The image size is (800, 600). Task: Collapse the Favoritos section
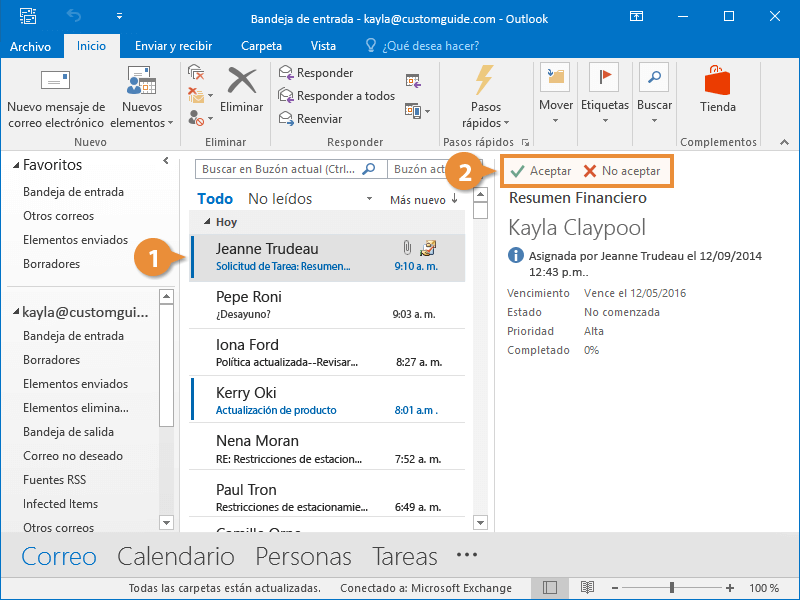[16, 165]
